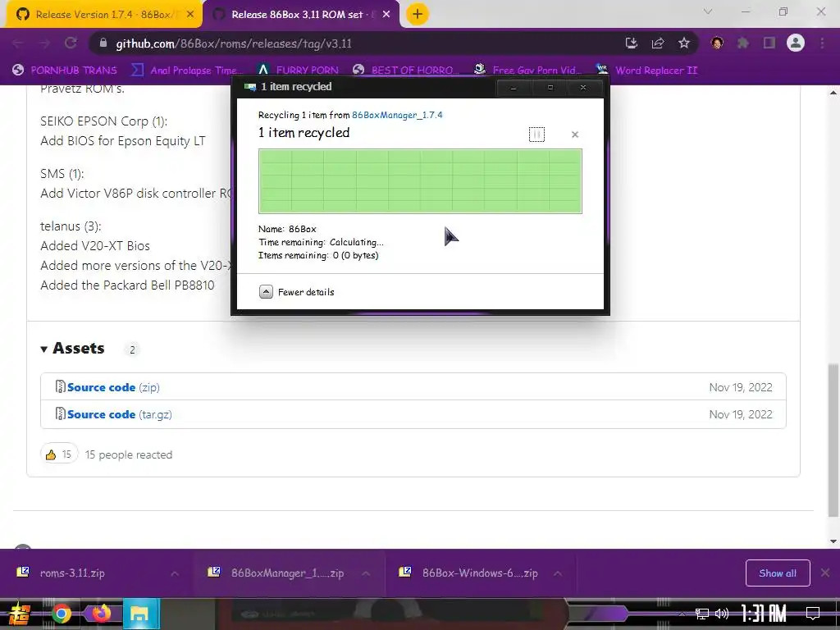Viewport: 840px width, 630px height.
Task: Click the install app icon in address bar
Action: pyautogui.click(x=632, y=43)
